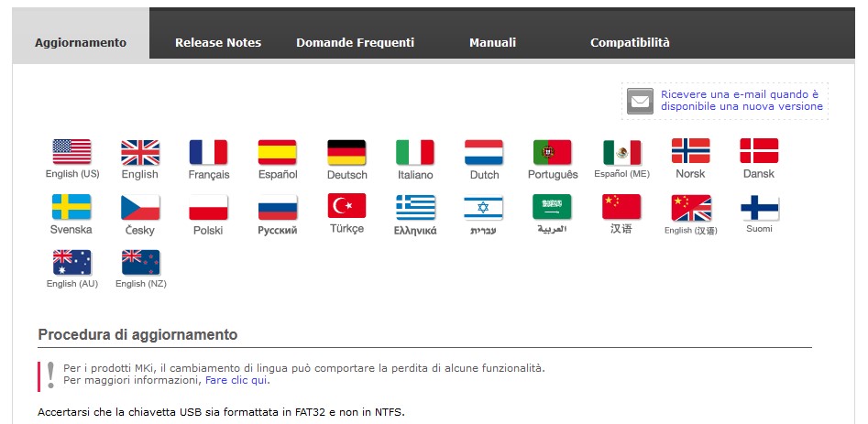Viewport: 868px width, 424px height.
Task: Pick the Česky Czech flag
Action: 140,208
